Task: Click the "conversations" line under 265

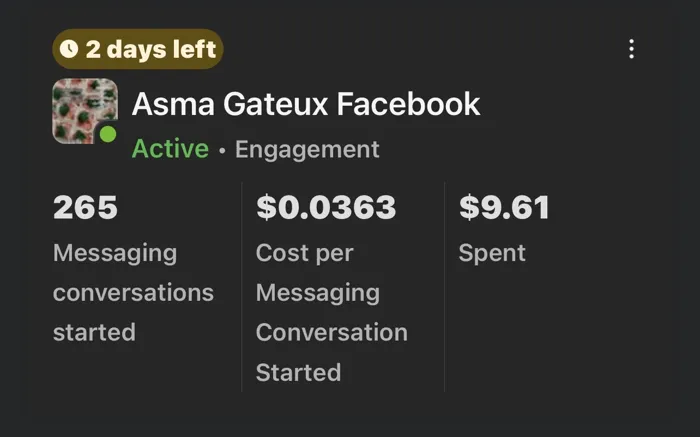Action: 133,293
